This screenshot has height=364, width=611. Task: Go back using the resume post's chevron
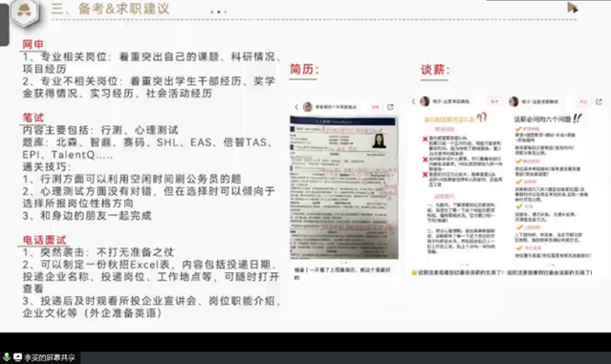tap(296, 107)
